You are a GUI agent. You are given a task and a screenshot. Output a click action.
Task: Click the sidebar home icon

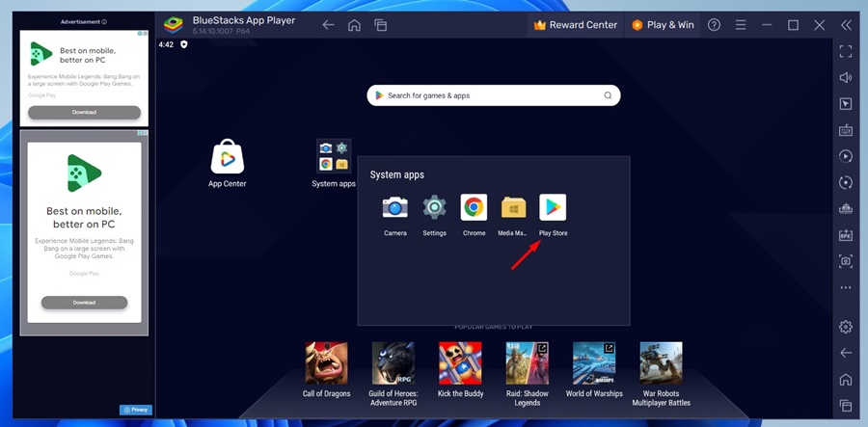845,380
